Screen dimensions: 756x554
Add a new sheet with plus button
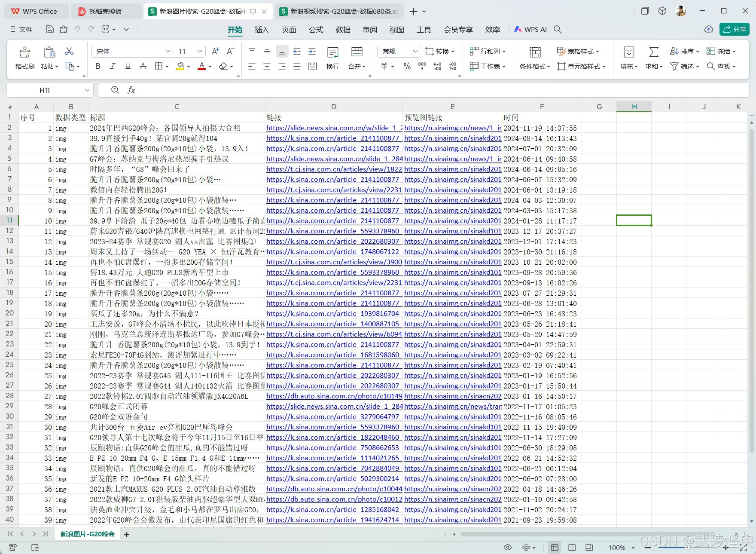coord(126,535)
